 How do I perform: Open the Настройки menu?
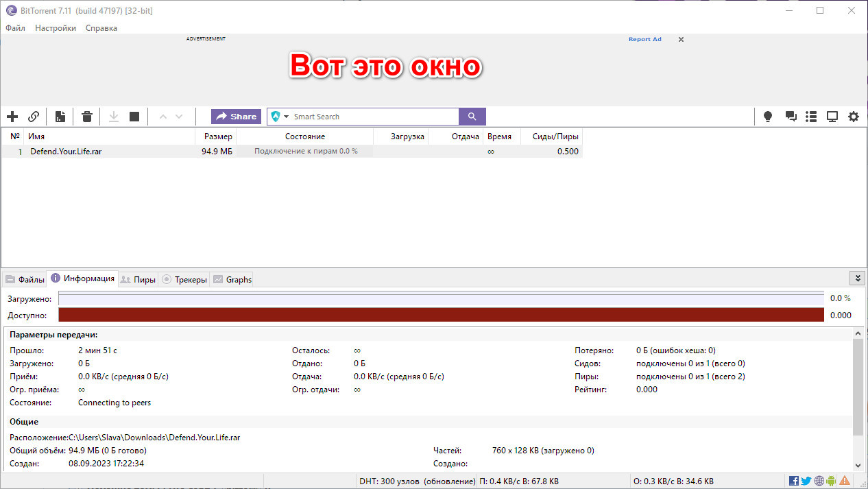coord(56,28)
